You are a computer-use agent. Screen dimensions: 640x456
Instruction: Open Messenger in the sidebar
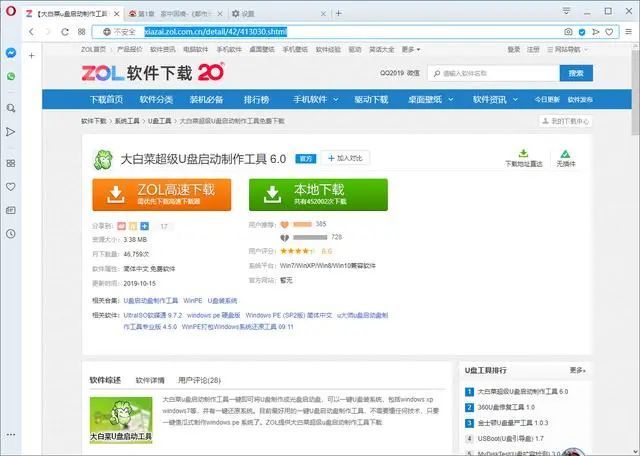(11, 53)
